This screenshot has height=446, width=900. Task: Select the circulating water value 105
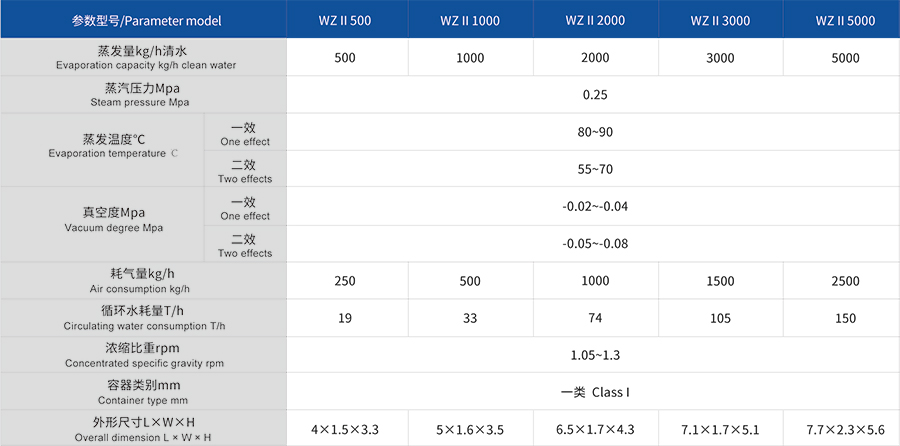(720, 318)
